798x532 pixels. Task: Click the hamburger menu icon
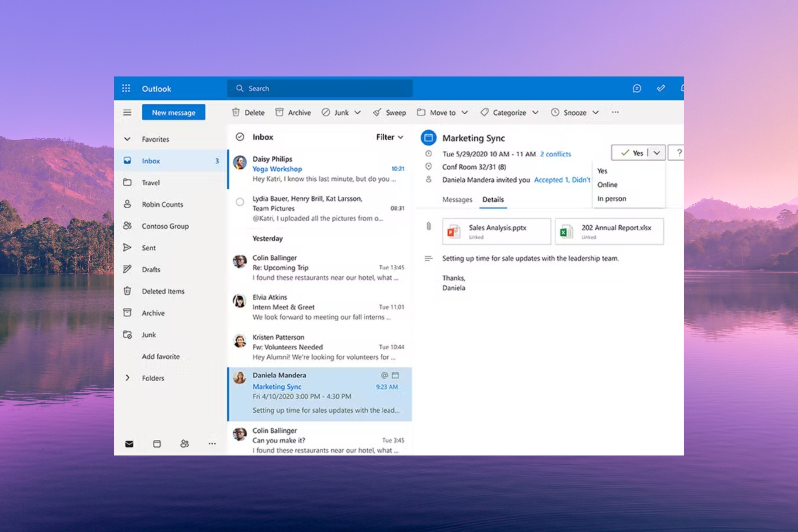[x=127, y=113]
